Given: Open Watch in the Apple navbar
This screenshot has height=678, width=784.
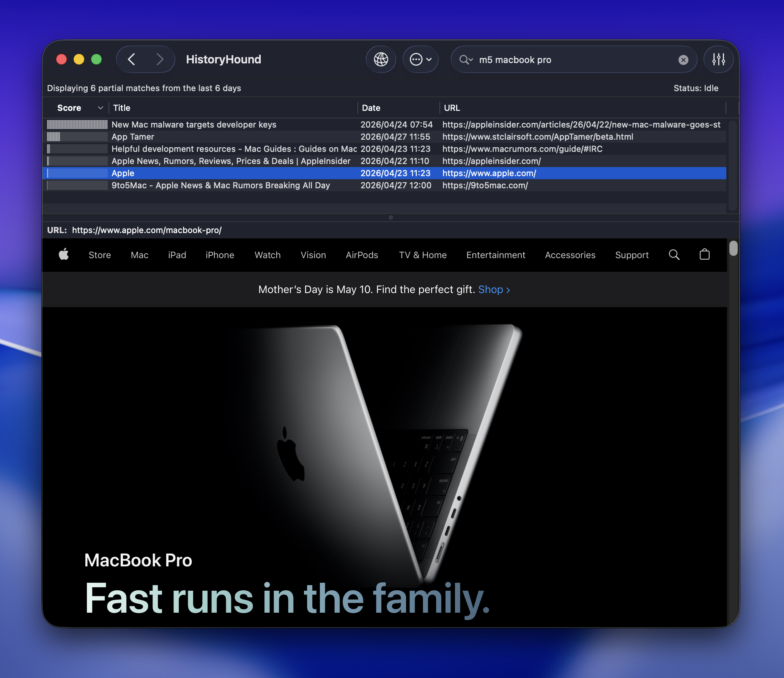Looking at the screenshot, I should (268, 255).
